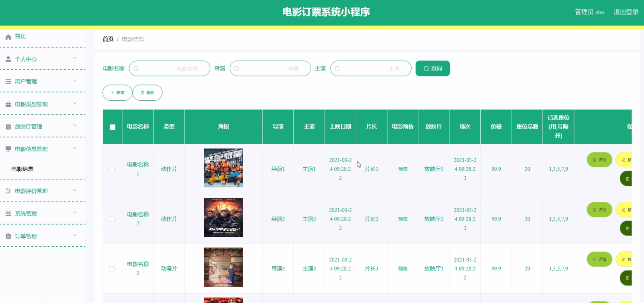Click the 导演 search input field

(270, 68)
